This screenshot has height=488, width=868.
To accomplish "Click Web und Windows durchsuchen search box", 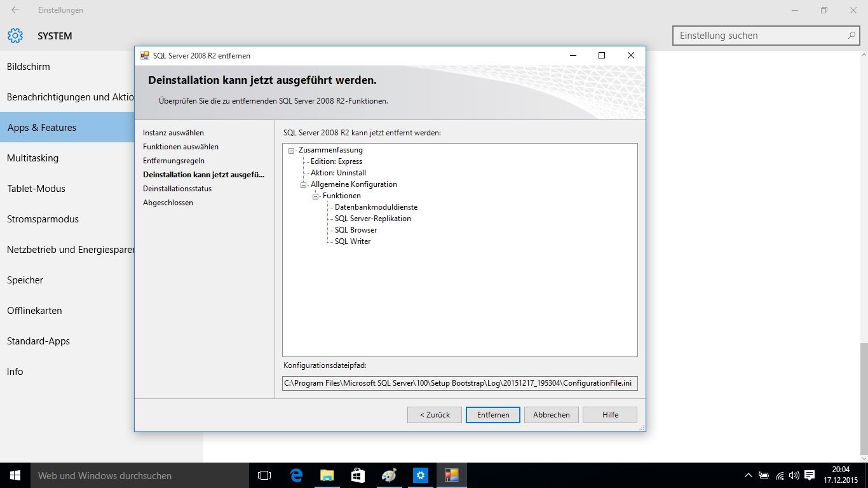I will point(140,475).
